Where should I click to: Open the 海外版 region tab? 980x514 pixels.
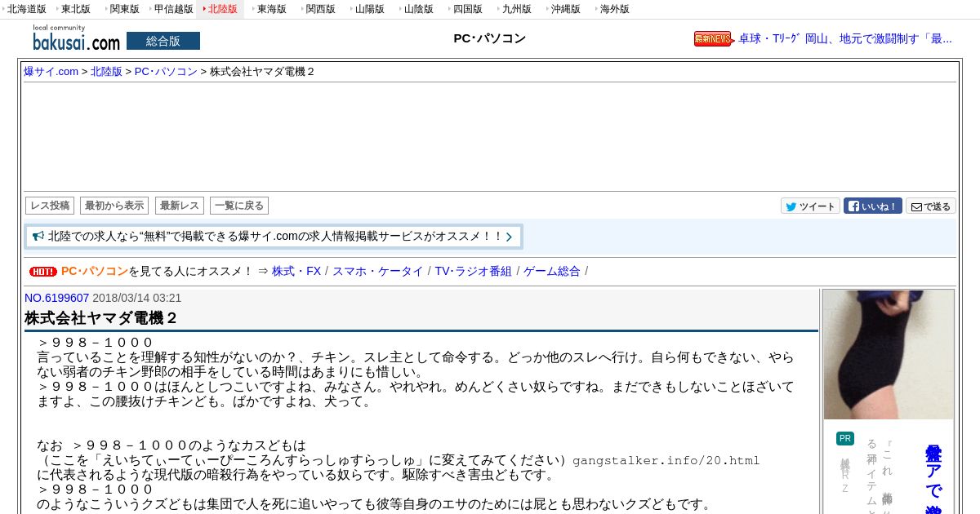coord(614,9)
